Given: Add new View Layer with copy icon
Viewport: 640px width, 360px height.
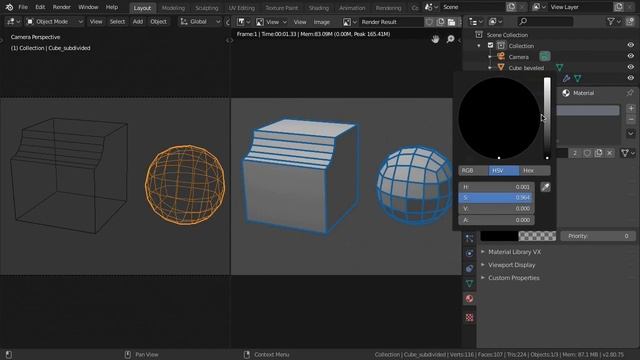Looking at the screenshot, I should coord(619,7).
